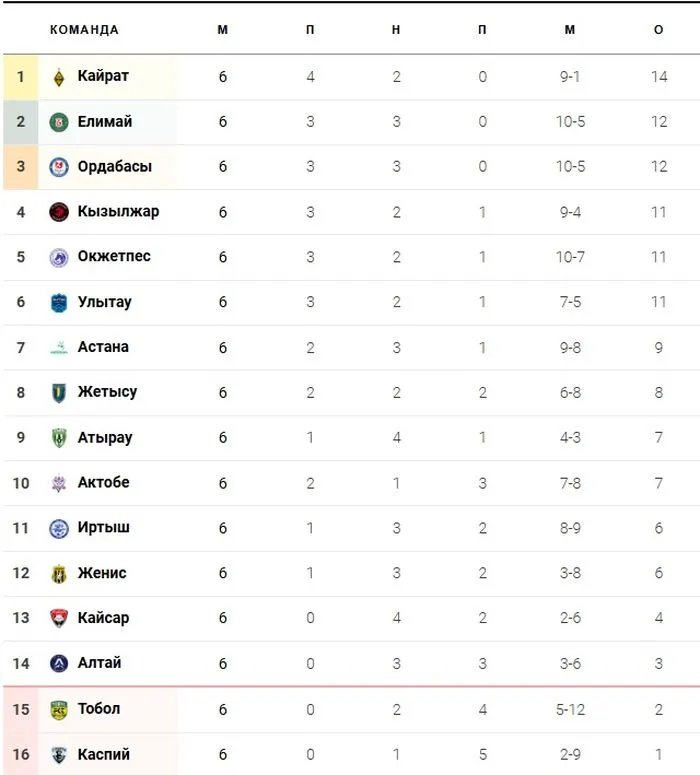Click the Алтай team name

[x=100, y=662]
